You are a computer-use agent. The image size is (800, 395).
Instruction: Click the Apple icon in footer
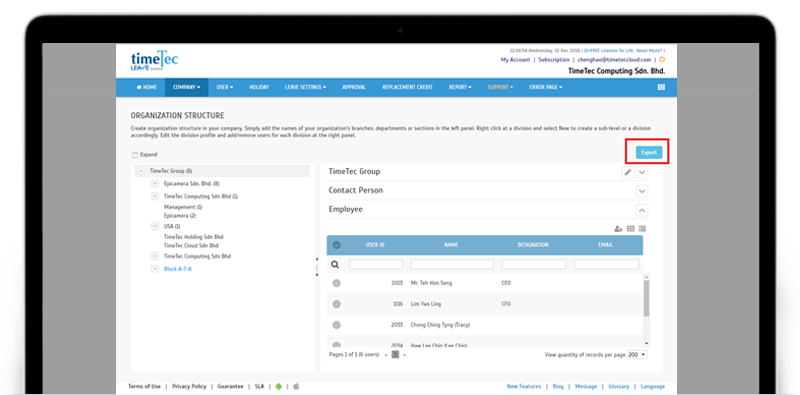[x=296, y=386]
